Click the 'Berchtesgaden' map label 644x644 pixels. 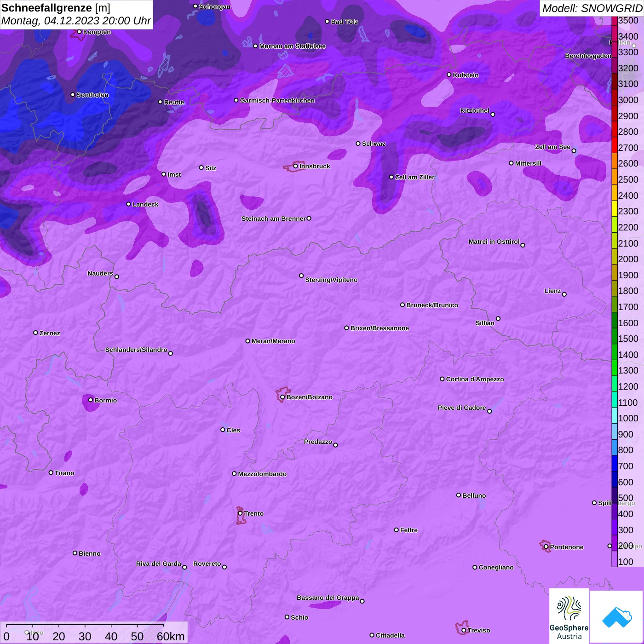pos(588,56)
